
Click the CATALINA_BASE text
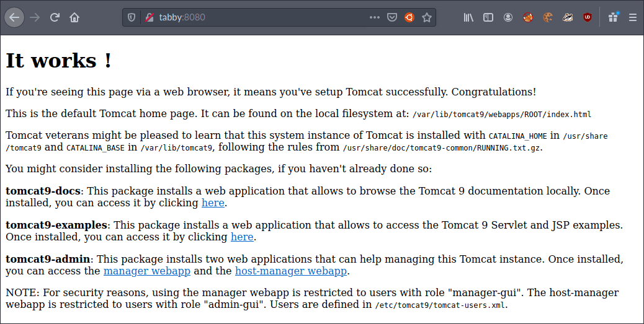pos(96,147)
